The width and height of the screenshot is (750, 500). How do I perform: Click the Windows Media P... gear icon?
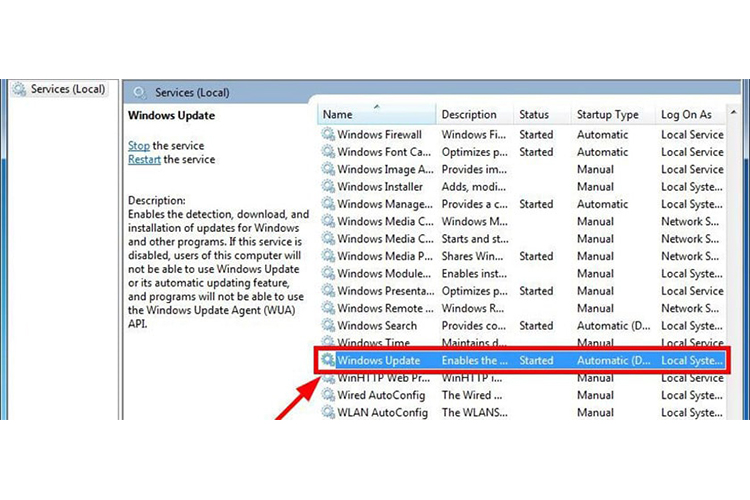point(328,256)
